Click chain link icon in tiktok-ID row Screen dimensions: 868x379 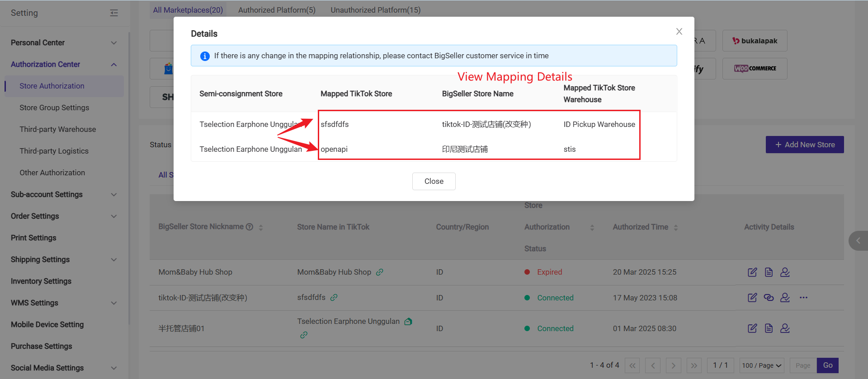click(769, 297)
